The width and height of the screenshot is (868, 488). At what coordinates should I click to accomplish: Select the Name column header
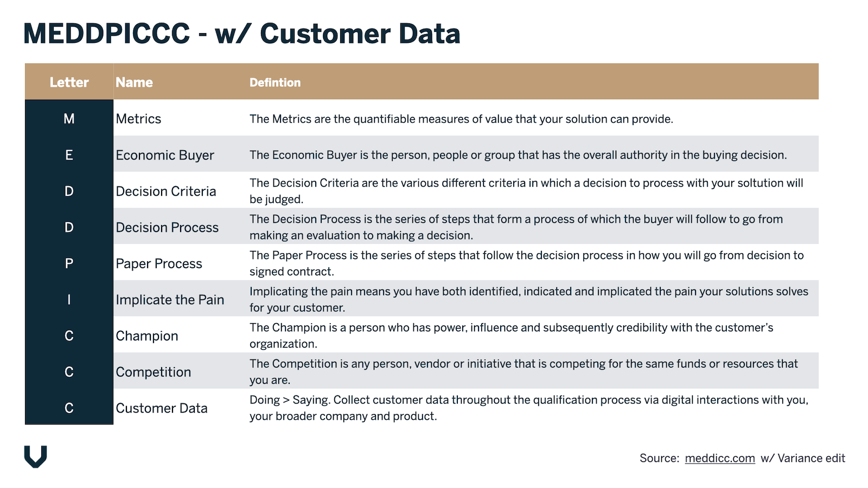(134, 82)
